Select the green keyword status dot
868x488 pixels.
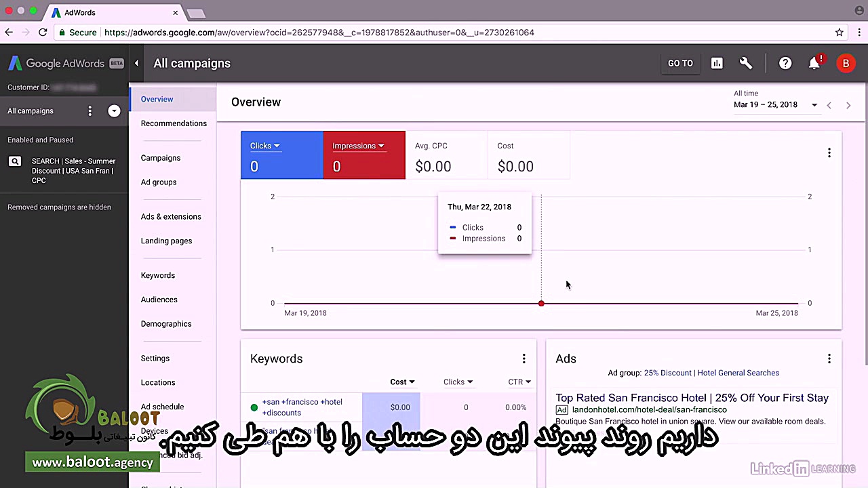(254, 407)
